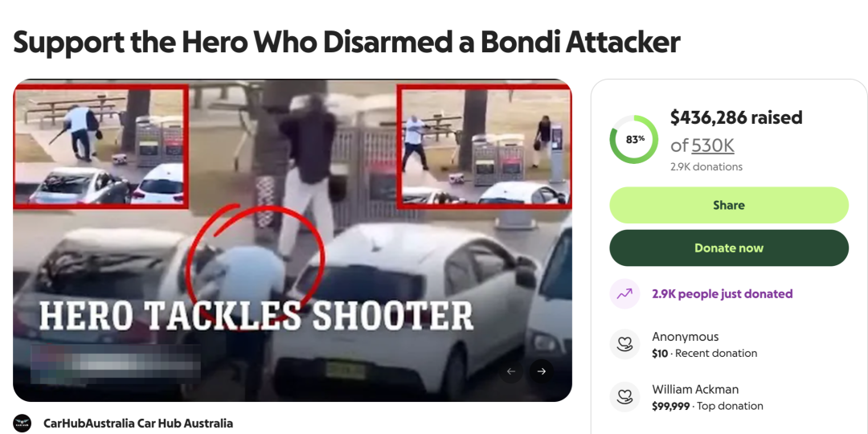Click the top-right inset frame in image
The image size is (868, 434).
click(x=485, y=147)
